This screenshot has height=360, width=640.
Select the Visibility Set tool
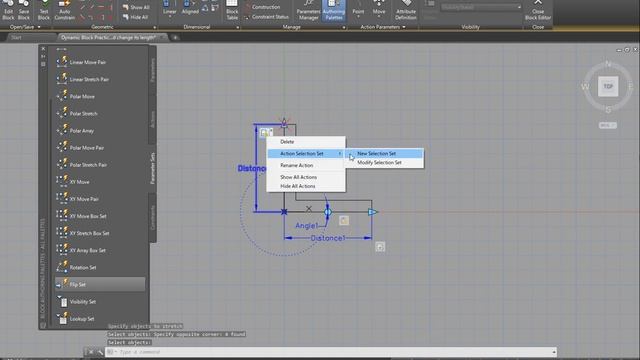(100, 302)
